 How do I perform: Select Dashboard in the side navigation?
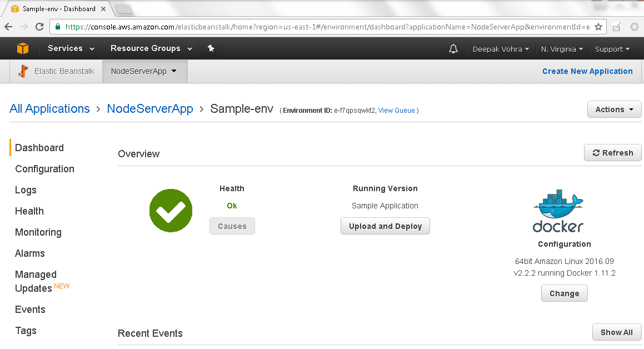[39, 148]
